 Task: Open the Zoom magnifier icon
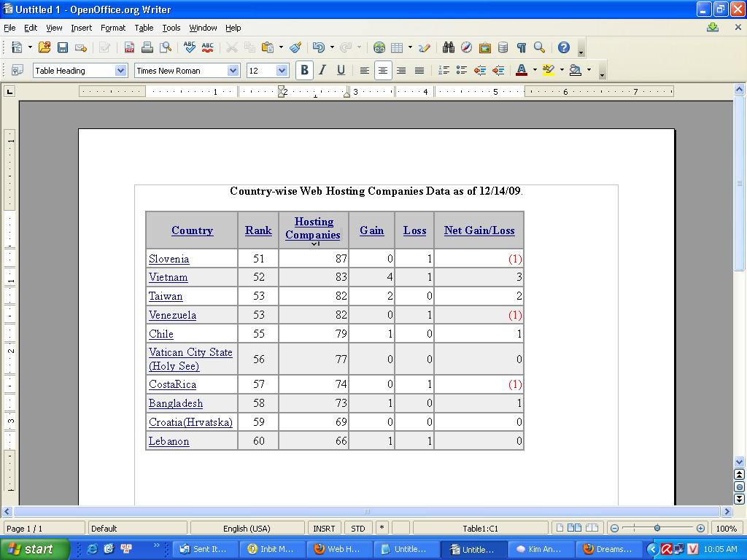(539, 47)
